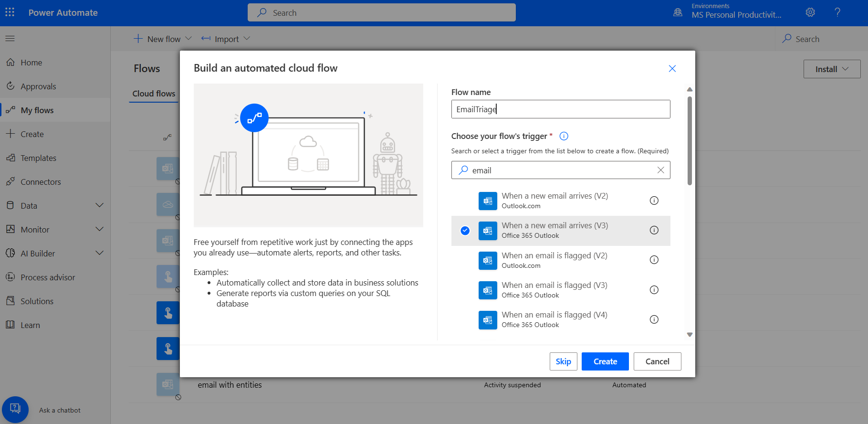Open the app launcher waffle icon

tap(10, 12)
